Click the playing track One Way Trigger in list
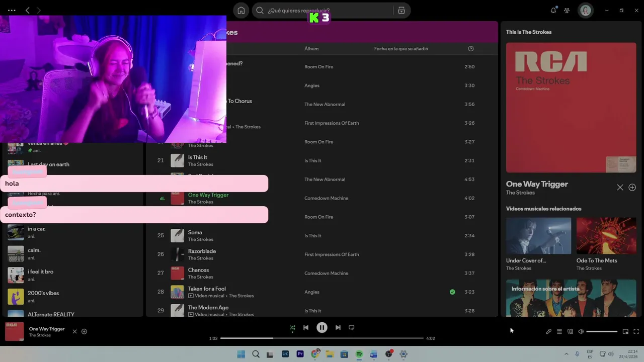Viewport: 644px width, 362px height. point(208,195)
